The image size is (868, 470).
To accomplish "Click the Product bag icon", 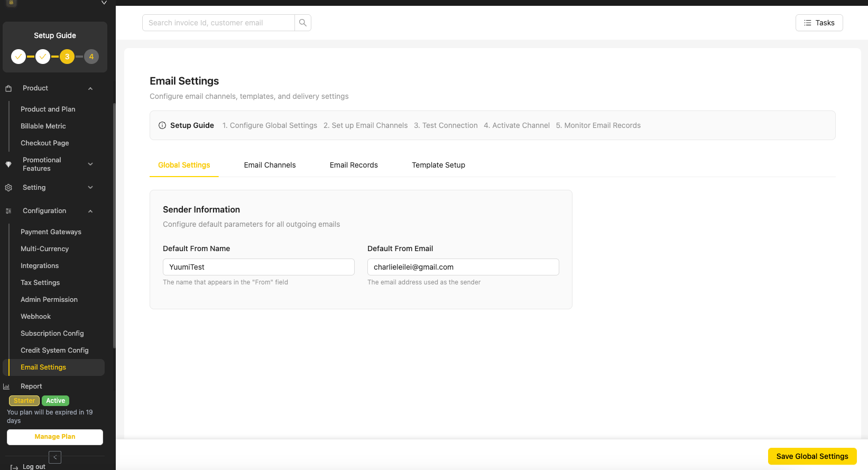I will (x=8, y=88).
